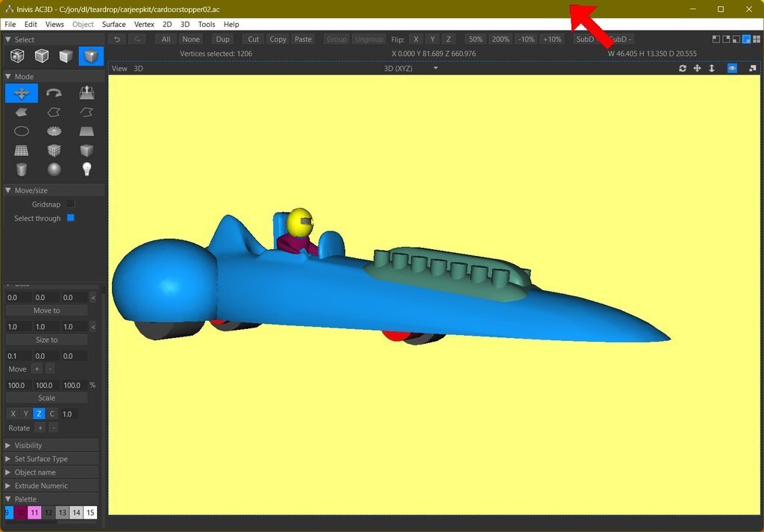
Task: Select the rectangular mesh creation tool
Action: click(x=22, y=151)
